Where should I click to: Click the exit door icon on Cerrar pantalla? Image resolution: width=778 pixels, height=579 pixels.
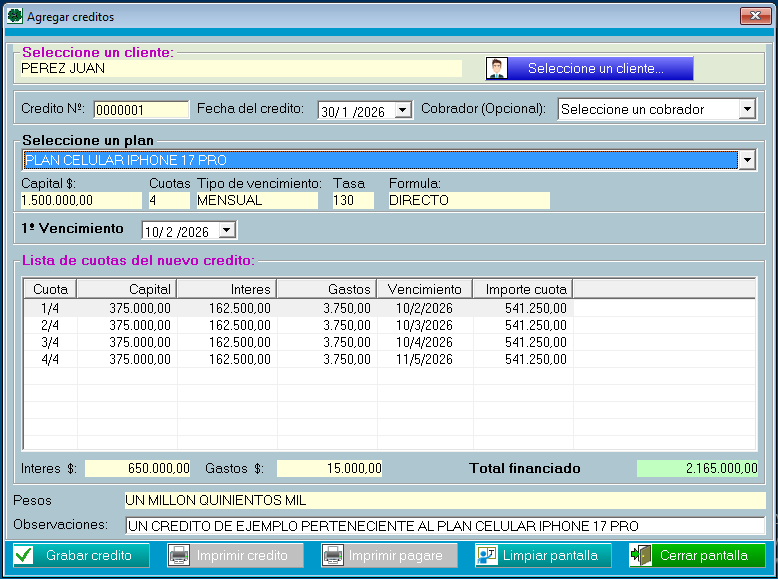[641, 555]
